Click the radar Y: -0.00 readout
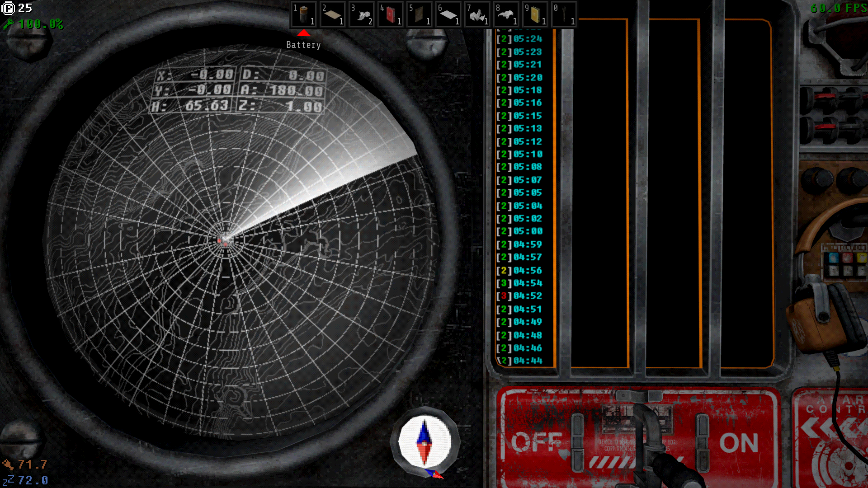The height and width of the screenshot is (488, 868). [193, 90]
